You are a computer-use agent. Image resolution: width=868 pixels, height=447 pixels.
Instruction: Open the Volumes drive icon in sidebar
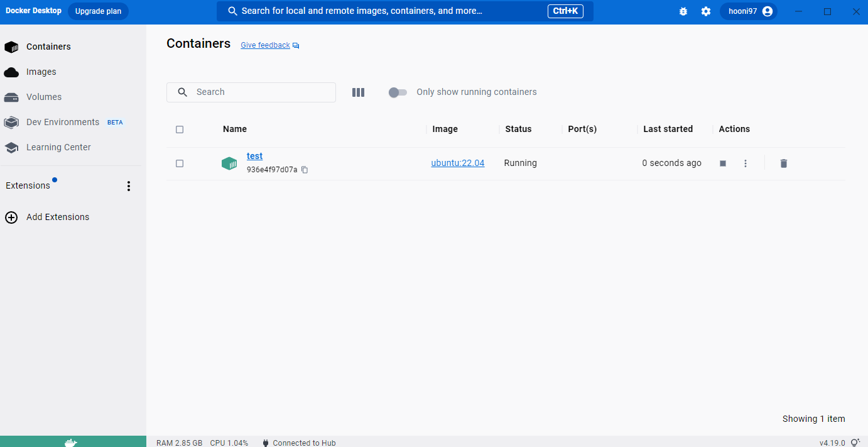(x=11, y=97)
